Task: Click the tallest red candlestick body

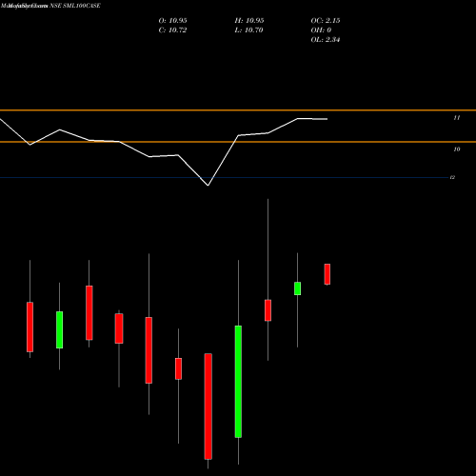Action: click(208, 407)
